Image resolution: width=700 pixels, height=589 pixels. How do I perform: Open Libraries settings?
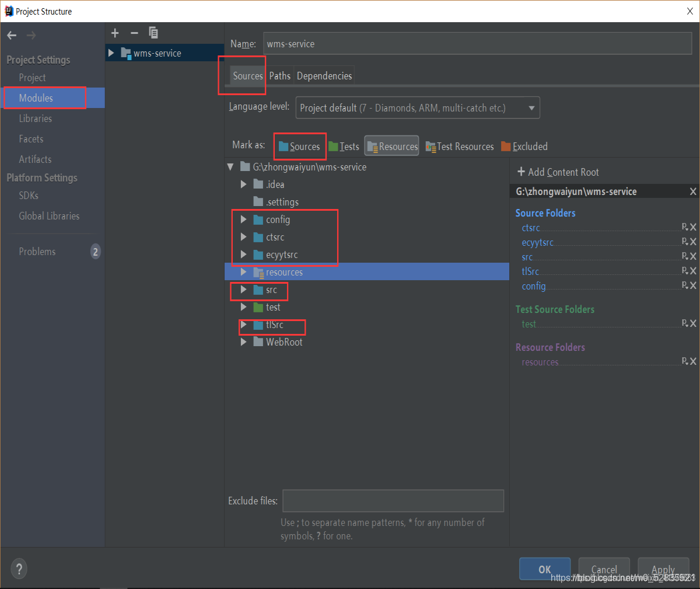36,119
